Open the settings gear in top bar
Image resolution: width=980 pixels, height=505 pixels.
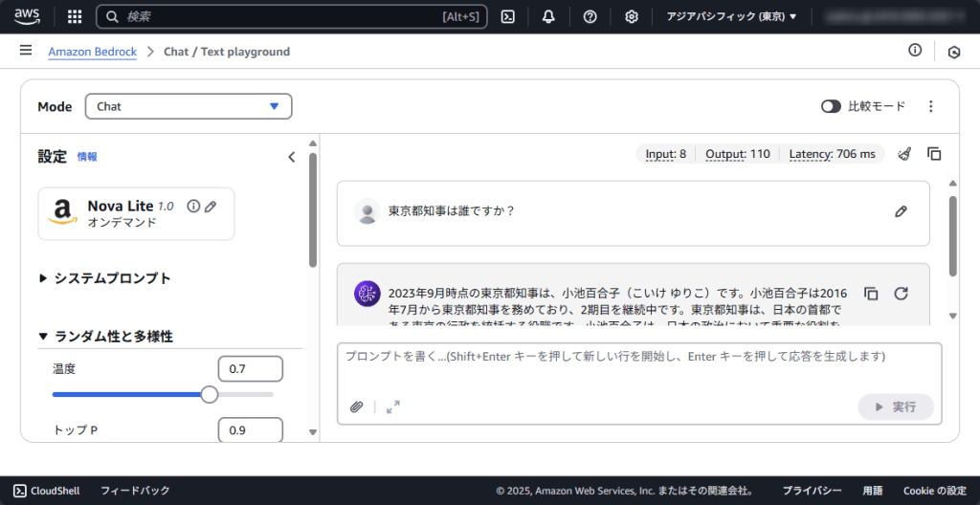632,17
